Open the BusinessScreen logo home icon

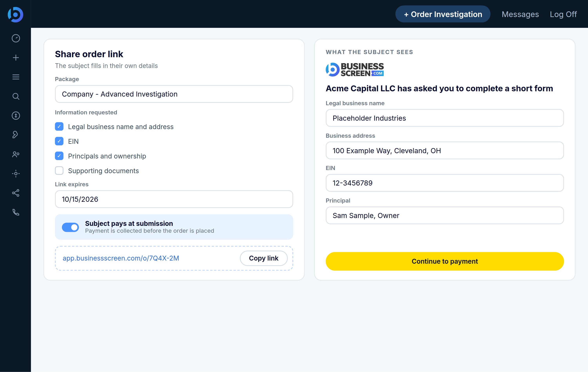pyautogui.click(x=15, y=15)
